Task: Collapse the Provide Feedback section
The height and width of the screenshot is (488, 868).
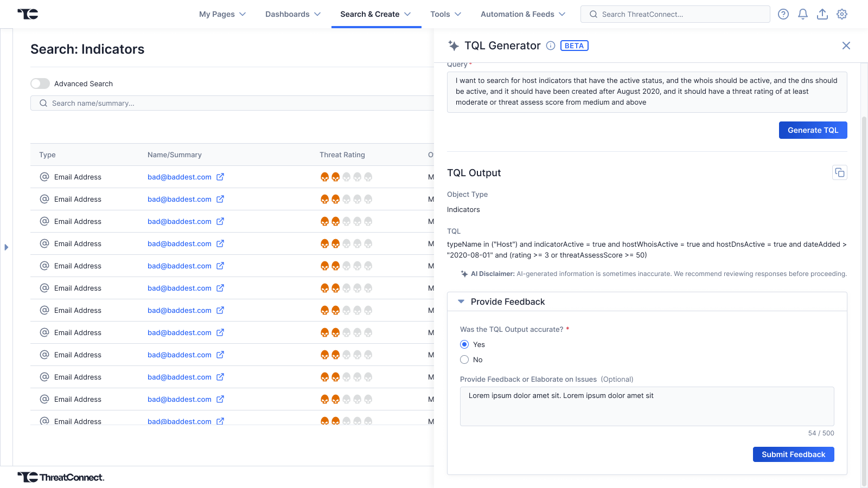Action: pyautogui.click(x=461, y=301)
